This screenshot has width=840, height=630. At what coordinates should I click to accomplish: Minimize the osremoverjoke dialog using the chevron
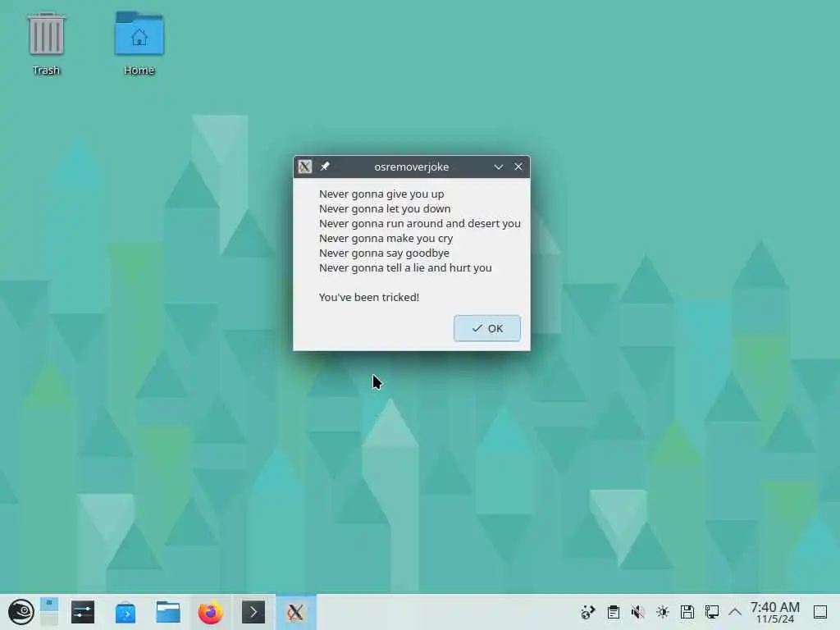[498, 167]
